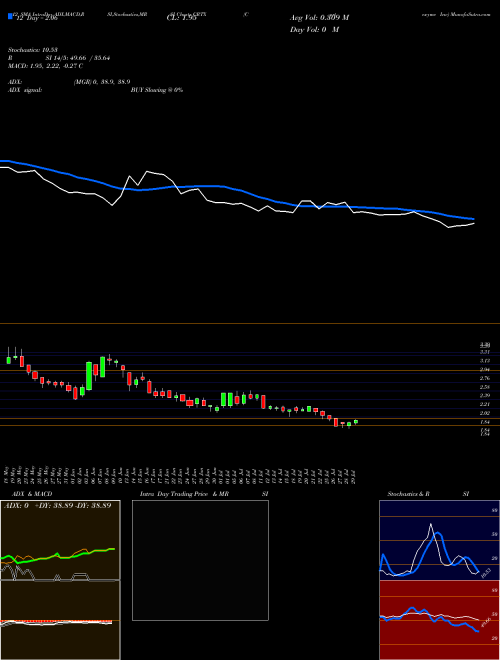500x660 pixels.
Task: Click the 'BUY Slowing @ 0%' ADX signal text
Action: tap(157, 90)
